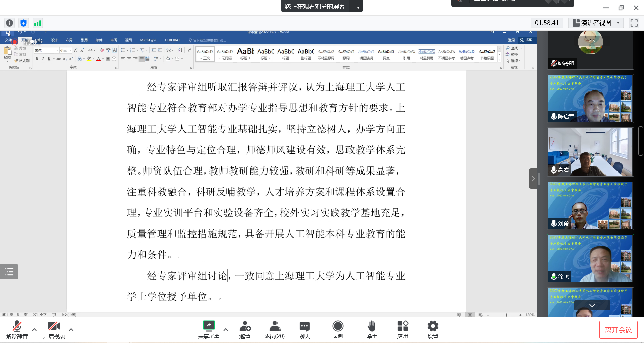The width and height of the screenshot is (644, 343).
Task: Open the 演讲者视图 view dropdown
Action: coord(596,23)
